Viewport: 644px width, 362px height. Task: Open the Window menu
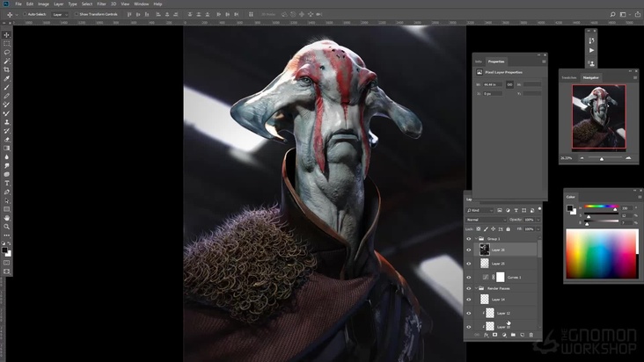tap(142, 4)
